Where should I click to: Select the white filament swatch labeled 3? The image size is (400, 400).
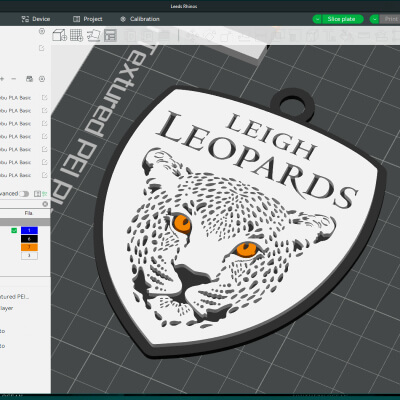(x=29, y=256)
